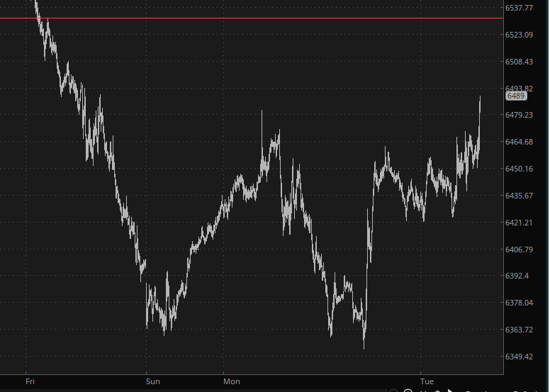
Task: Select the 6523.09 price axis label
Action: tap(519, 35)
